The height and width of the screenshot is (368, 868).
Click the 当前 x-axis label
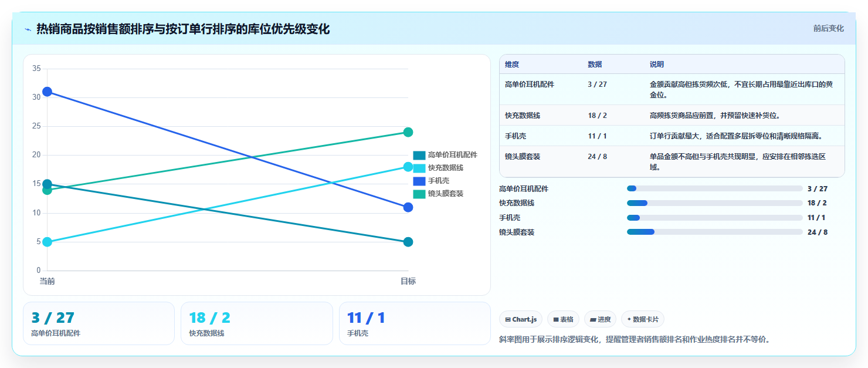point(47,282)
